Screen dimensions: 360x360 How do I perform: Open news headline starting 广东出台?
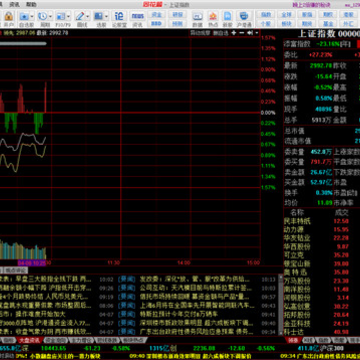(x=197, y=331)
